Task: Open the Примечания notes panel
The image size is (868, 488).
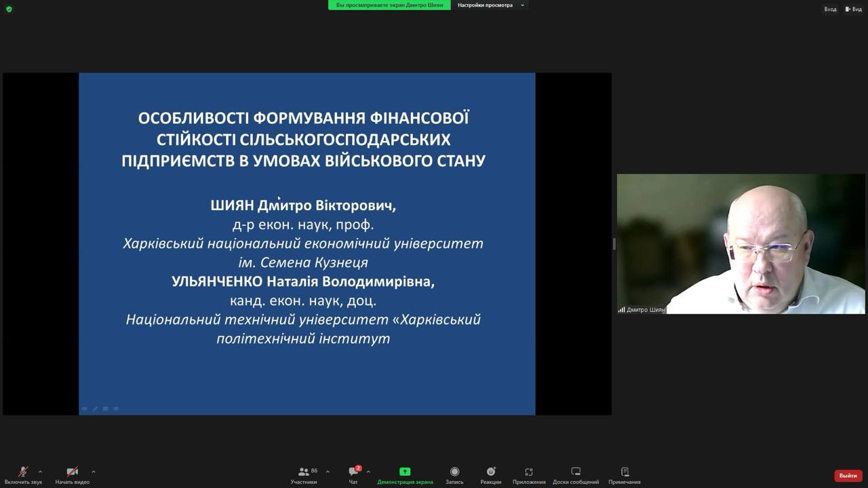Action: click(x=625, y=475)
